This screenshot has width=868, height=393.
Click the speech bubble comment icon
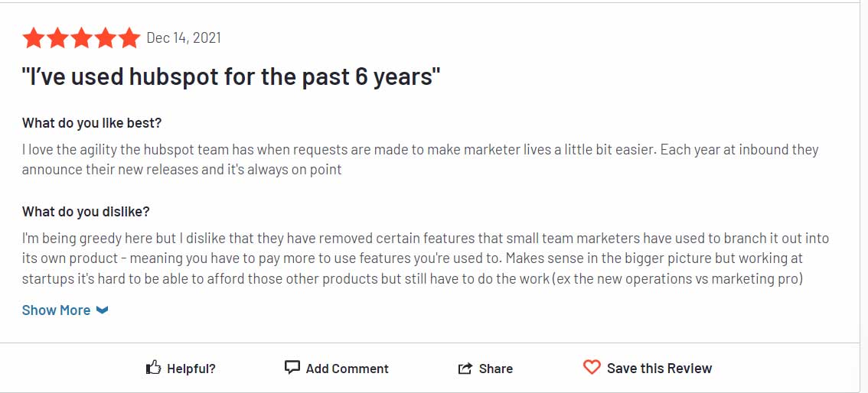(x=292, y=367)
